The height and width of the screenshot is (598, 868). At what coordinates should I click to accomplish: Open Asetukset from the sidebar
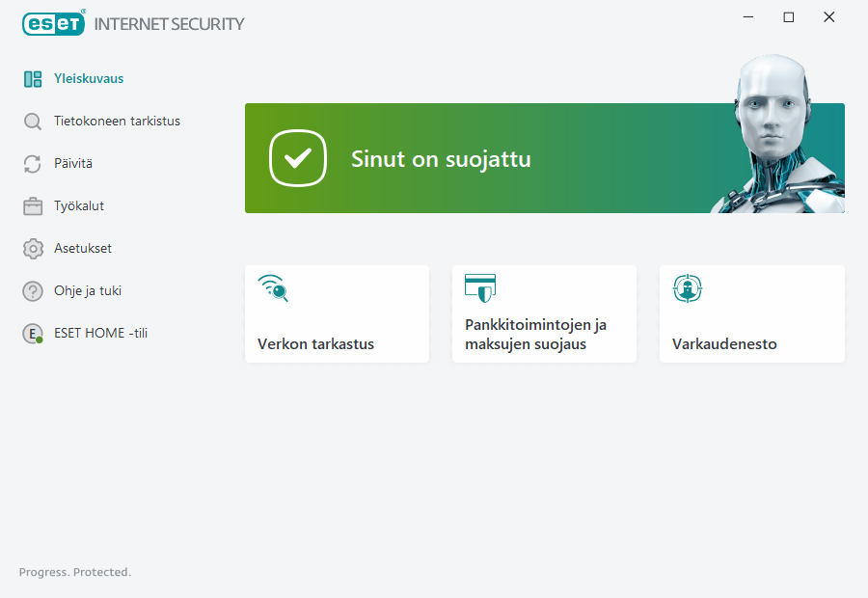pyautogui.click(x=83, y=249)
